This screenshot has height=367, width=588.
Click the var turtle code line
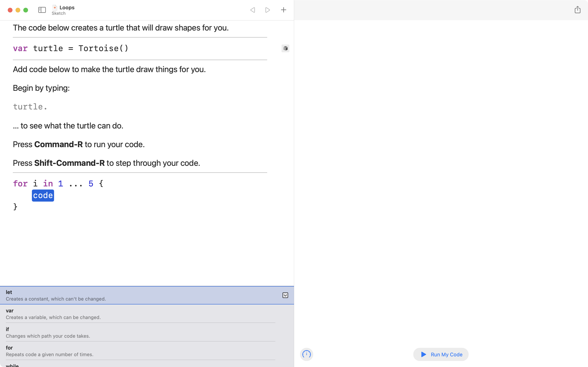pyautogui.click(x=71, y=48)
